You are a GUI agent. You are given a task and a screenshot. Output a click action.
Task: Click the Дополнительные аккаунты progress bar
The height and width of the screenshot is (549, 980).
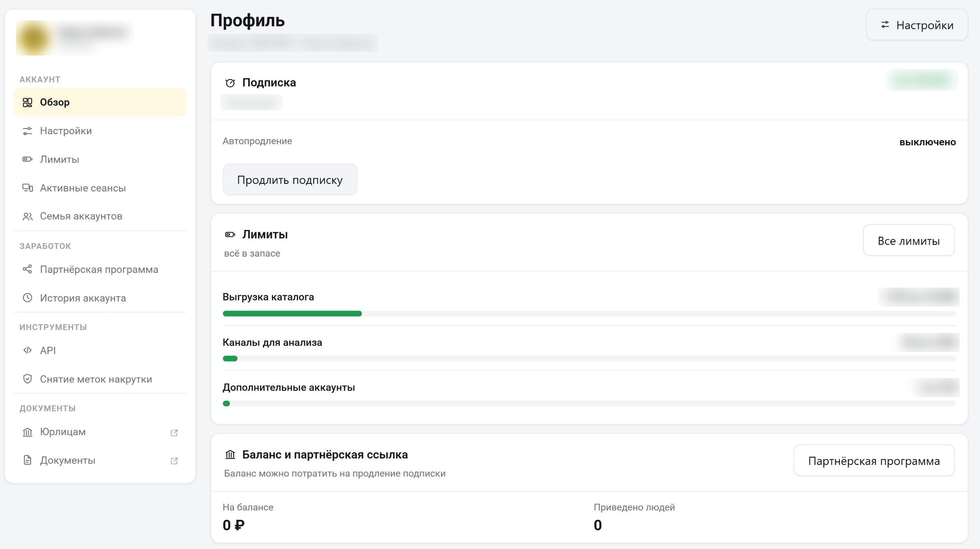tap(589, 403)
